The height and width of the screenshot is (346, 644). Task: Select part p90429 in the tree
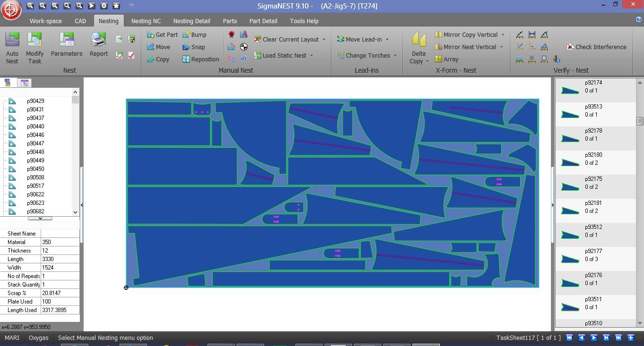click(35, 101)
